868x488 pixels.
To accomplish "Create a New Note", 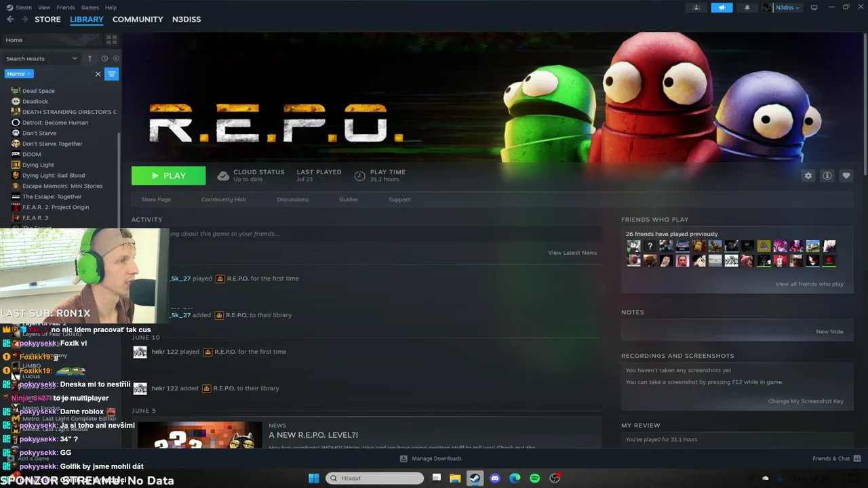I will [x=830, y=331].
